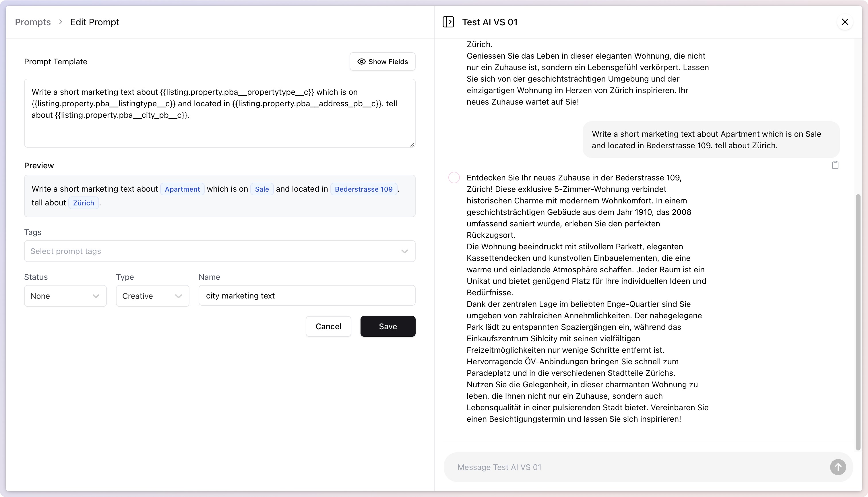Click the line 'neues Zuhause wartet auf Sie!'

click(x=522, y=102)
